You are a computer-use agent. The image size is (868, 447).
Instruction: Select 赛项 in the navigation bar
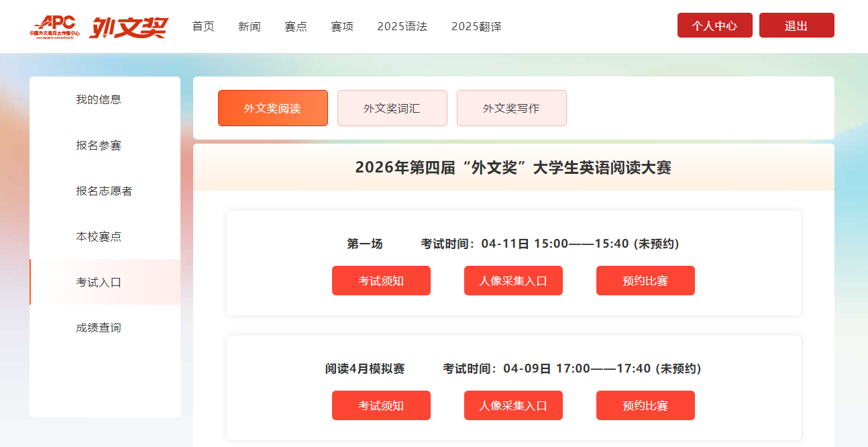coord(342,26)
